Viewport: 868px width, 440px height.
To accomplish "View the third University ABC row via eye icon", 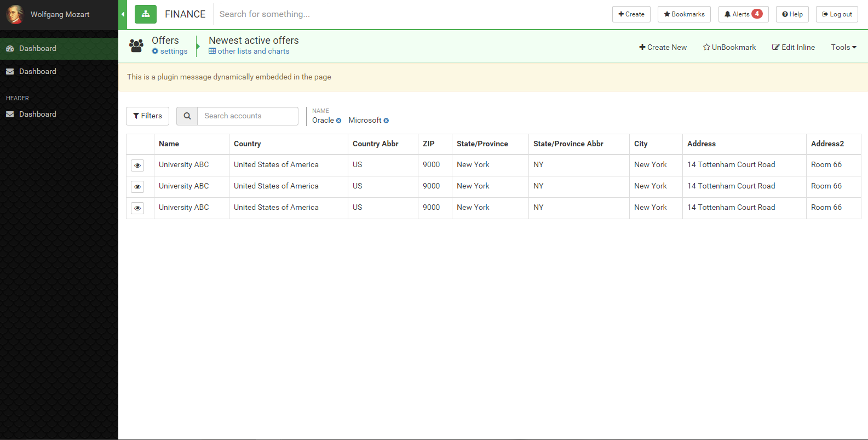I will coord(137,208).
